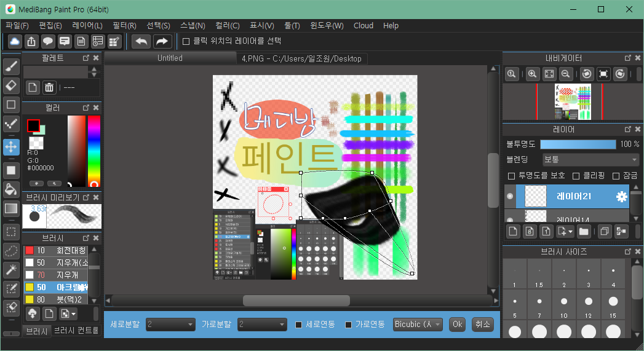Select the Select Pen tool

coord(11,288)
